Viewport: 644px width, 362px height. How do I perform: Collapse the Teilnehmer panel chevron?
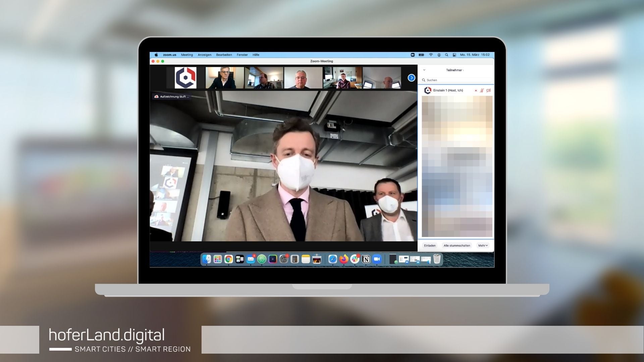[424, 70]
